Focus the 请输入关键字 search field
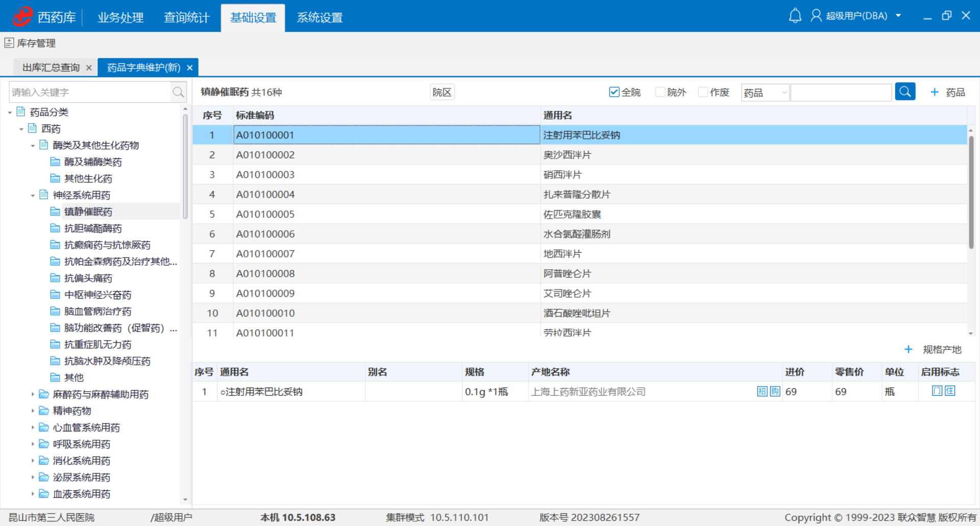The height and width of the screenshot is (526, 980). (90, 92)
